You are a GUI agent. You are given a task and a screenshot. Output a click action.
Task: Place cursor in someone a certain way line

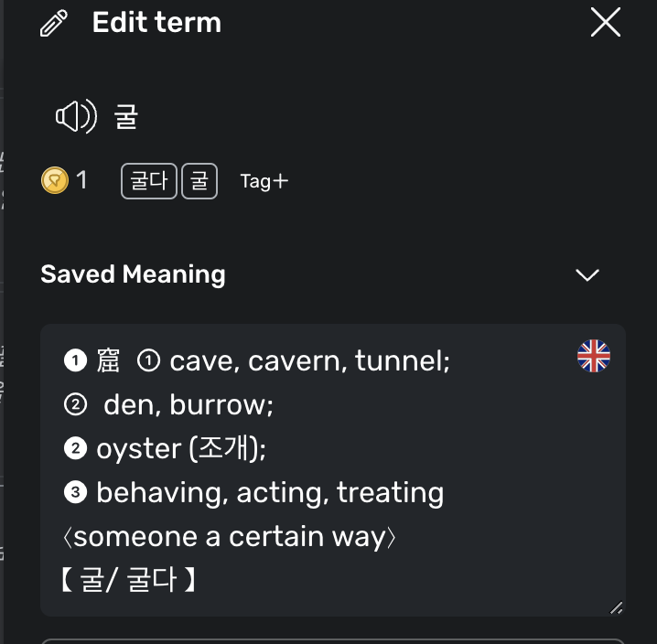pyautogui.click(x=229, y=536)
